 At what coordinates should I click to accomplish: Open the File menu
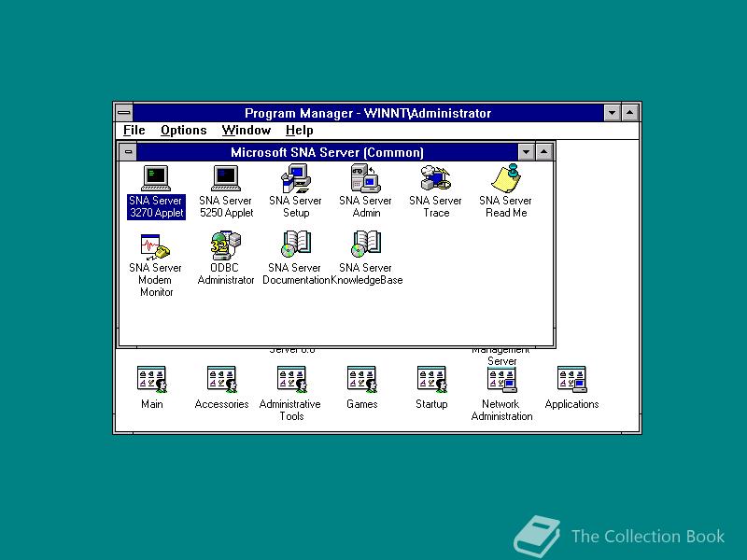coord(134,131)
